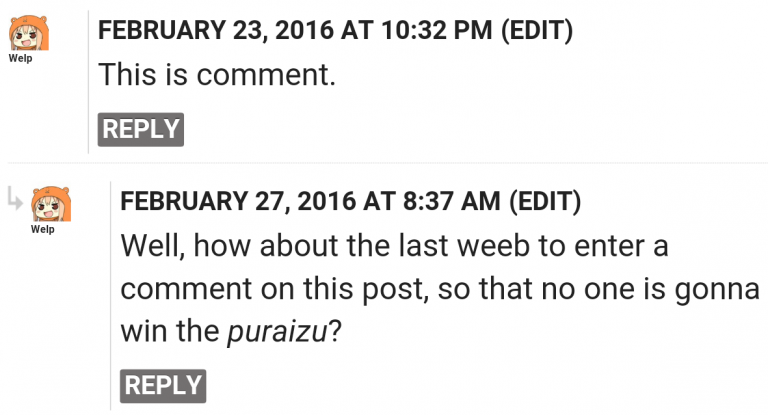Viewport: 768px width, 415px height.
Task: Click "8:37 AM" in the reply comment header
Action: tap(451, 201)
